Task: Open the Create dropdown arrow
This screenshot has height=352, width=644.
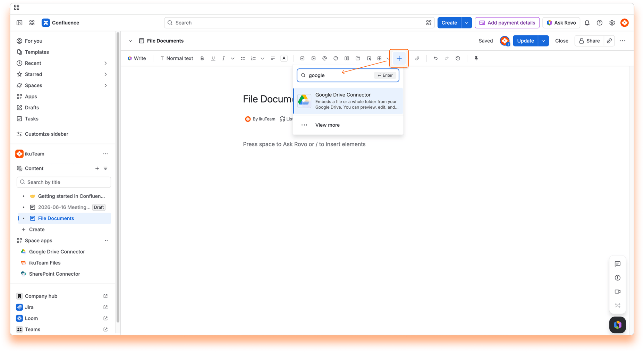Action: tap(466, 23)
